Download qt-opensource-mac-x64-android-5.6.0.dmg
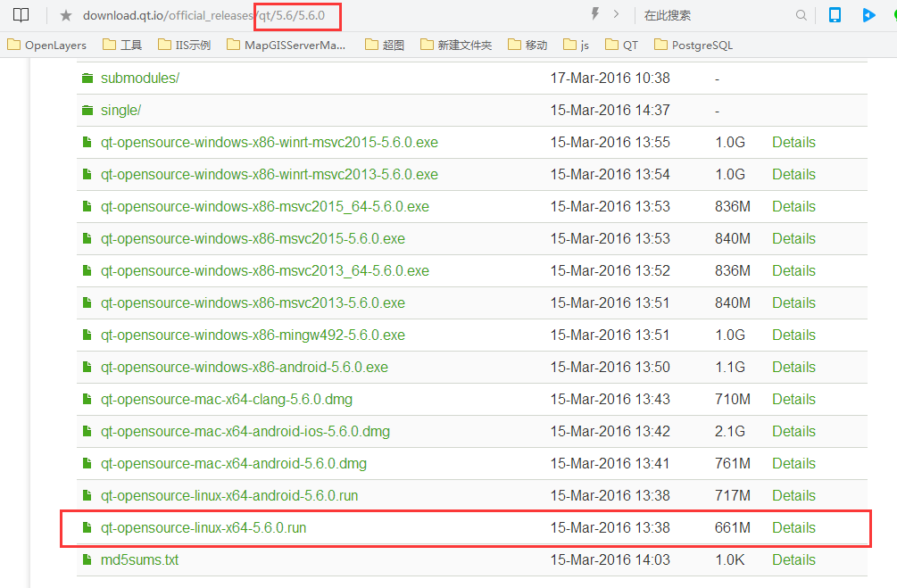 [234, 463]
